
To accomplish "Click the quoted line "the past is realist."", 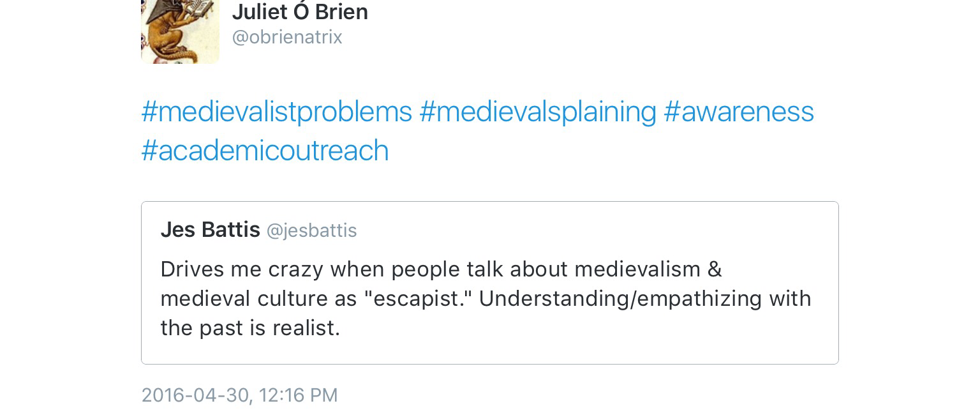I will 250,328.
